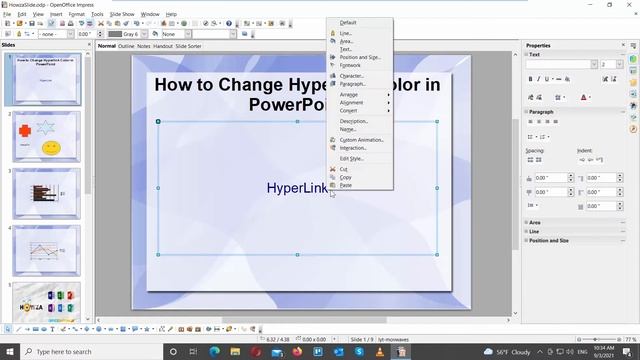
Task: Choose Paste from context menu
Action: [x=360, y=185]
